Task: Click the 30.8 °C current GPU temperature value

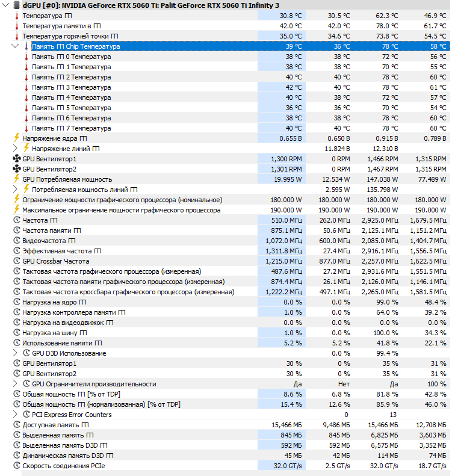Action: pyautogui.click(x=291, y=16)
